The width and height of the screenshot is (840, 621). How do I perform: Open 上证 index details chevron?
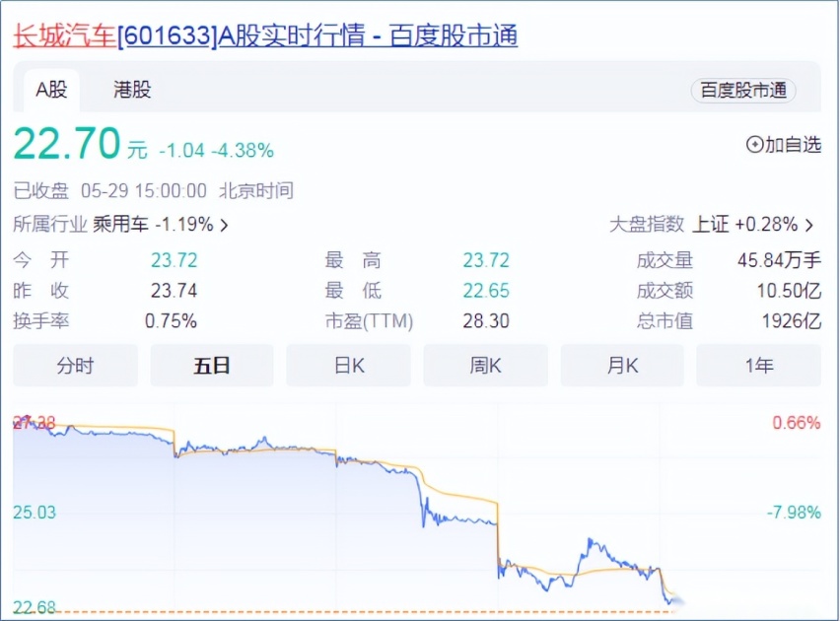(x=808, y=225)
